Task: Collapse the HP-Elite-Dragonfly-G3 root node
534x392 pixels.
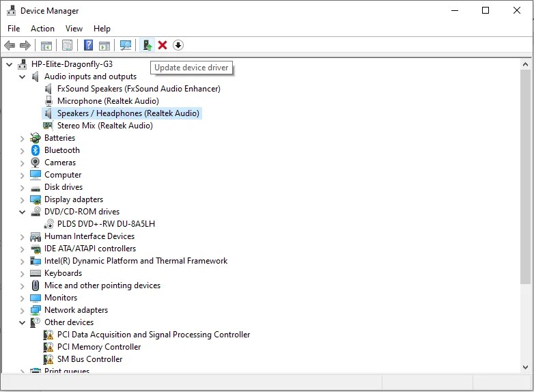Action: point(10,64)
